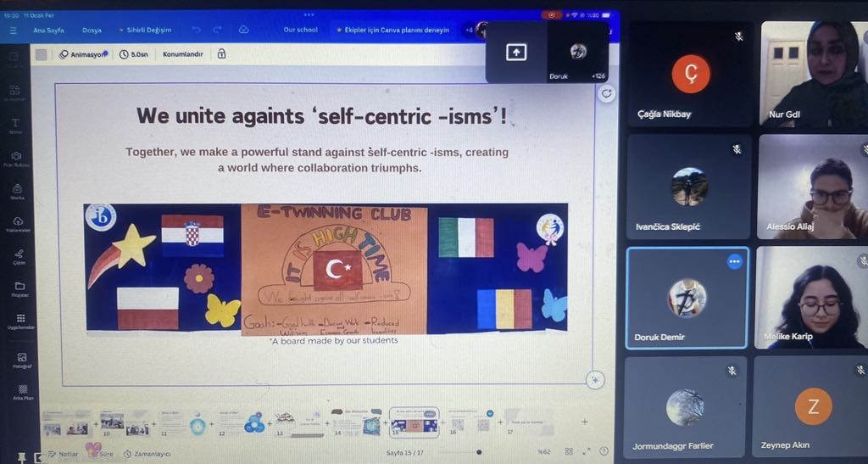Open the Projeler folder sidebar
Screen dimensions: 868x464
(20, 288)
